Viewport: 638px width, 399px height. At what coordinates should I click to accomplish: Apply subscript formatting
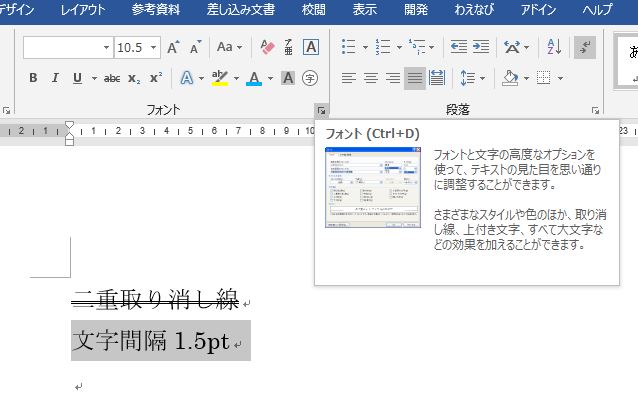(x=134, y=78)
